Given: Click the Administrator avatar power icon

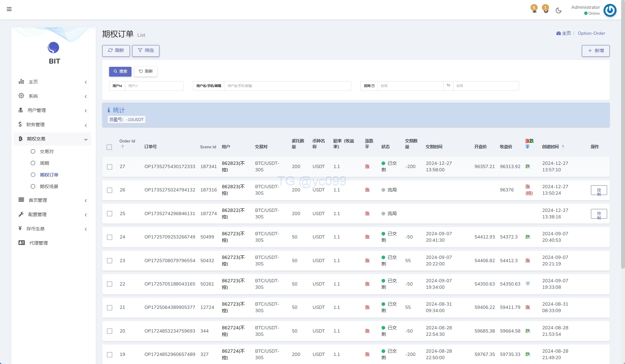Looking at the screenshot, I should point(610,10).
